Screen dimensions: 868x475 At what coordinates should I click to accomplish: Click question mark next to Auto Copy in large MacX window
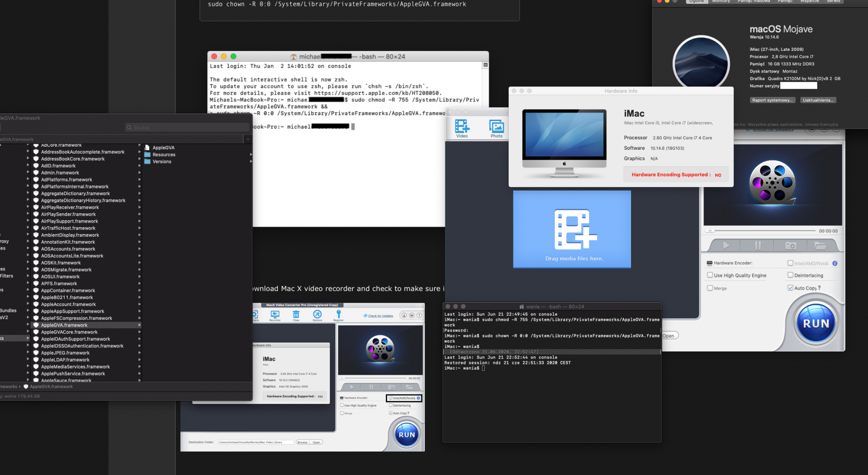coord(819,288)
